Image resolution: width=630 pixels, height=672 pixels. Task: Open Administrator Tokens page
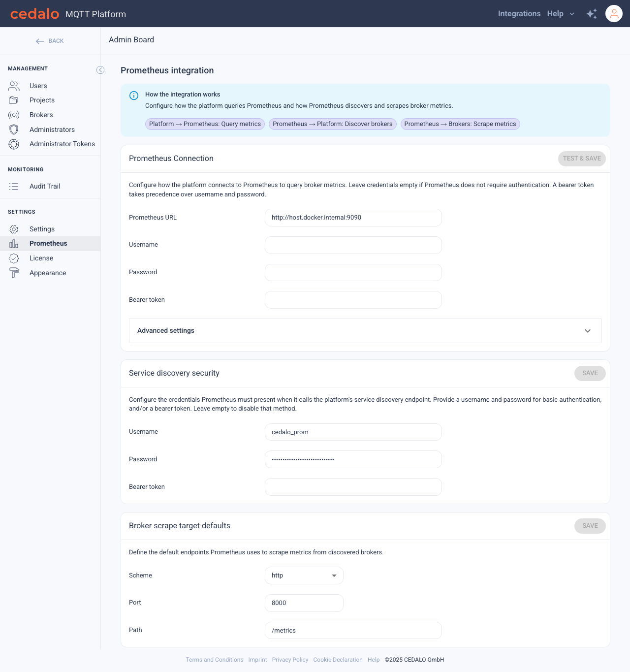click(62, 144)
